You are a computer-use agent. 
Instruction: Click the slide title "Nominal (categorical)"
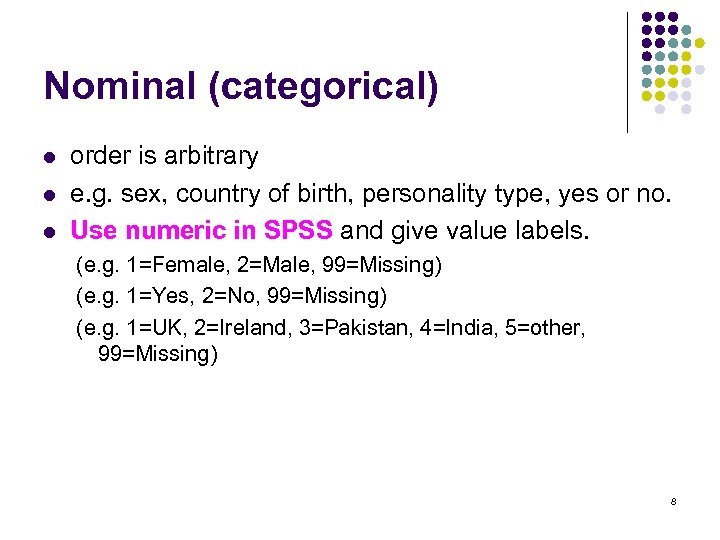(x=240, y=86)
